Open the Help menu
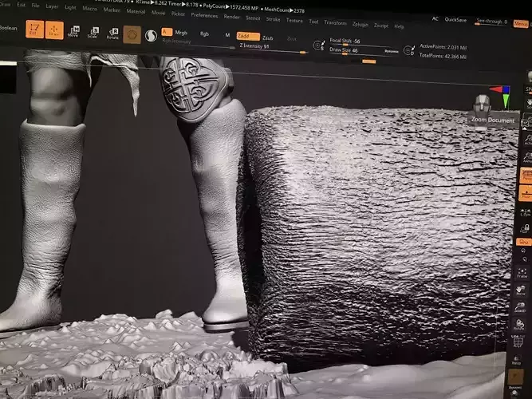532x399 pixels. click(x=399, y=26)
